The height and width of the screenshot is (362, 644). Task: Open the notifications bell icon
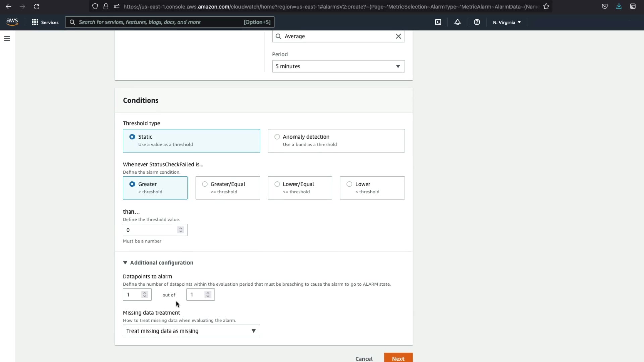pos(458,22)
